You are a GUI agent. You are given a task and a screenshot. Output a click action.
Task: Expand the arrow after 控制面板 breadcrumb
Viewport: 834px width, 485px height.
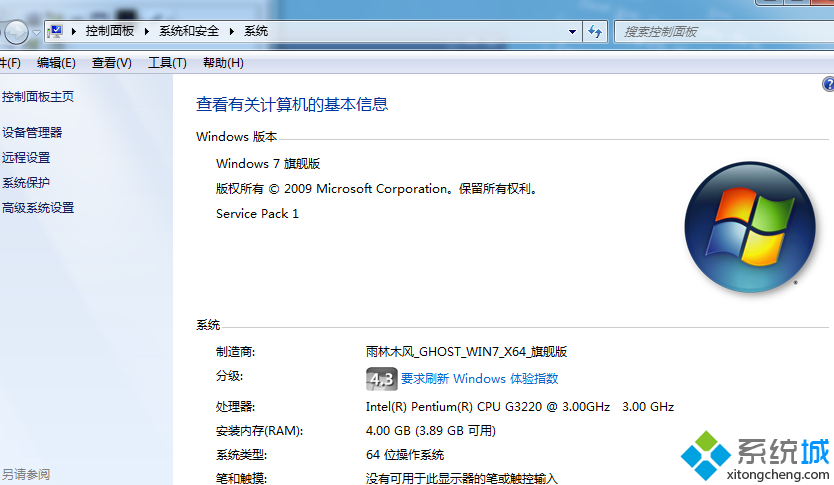pos(148,32)
